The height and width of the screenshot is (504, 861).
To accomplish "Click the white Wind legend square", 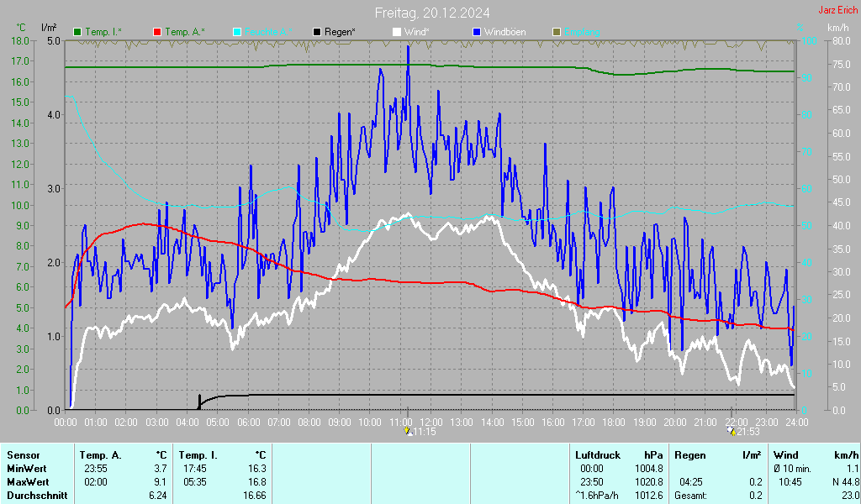I will coord(397,32).
